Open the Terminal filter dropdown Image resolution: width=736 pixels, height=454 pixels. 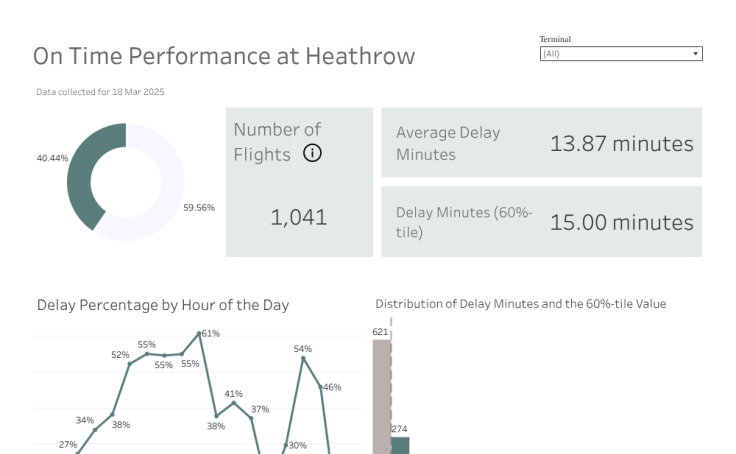(x=620, y=54)
